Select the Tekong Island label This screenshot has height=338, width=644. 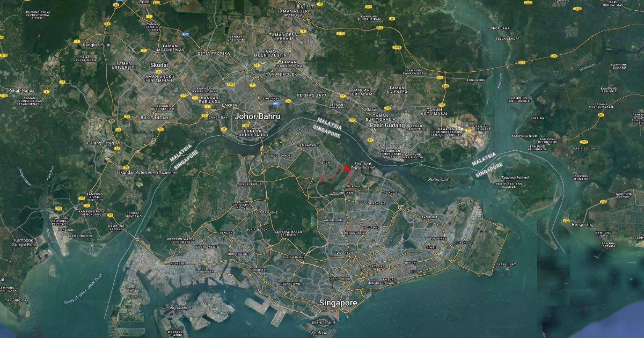515,178
